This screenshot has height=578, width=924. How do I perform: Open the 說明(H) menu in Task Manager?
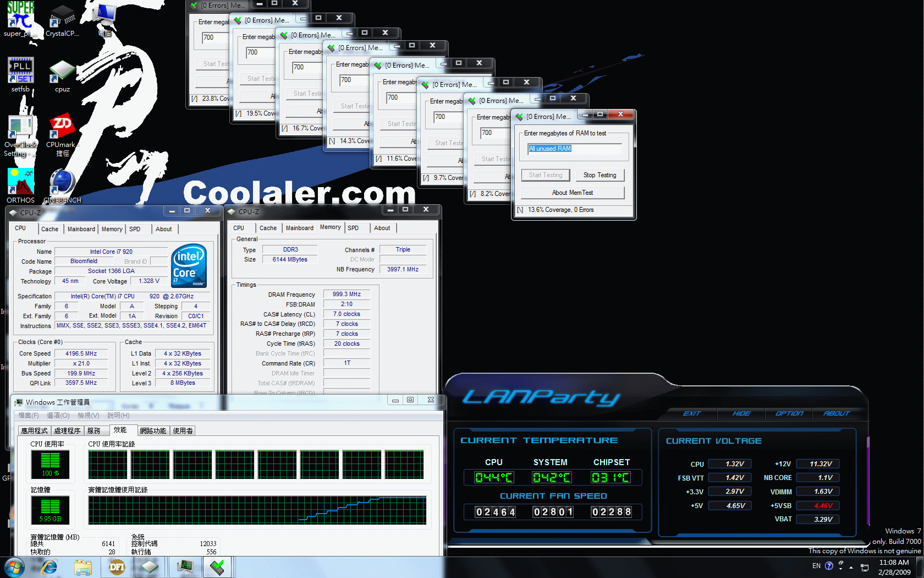119,416
